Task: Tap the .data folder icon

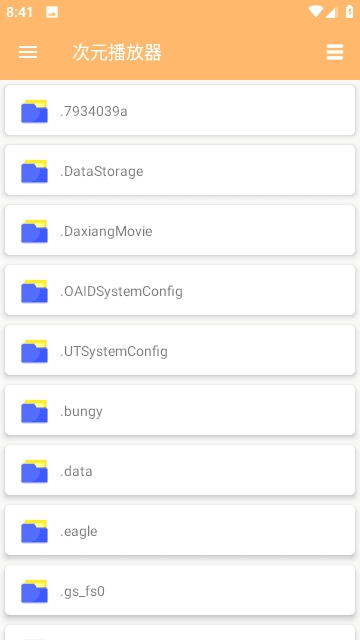Action: pos(34,471)
